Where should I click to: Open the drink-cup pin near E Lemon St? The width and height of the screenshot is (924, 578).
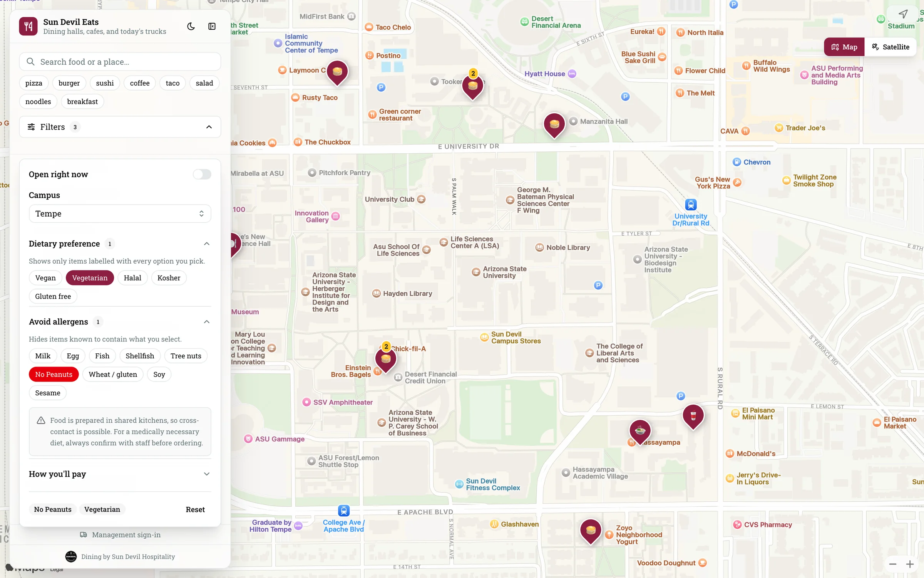693,417
